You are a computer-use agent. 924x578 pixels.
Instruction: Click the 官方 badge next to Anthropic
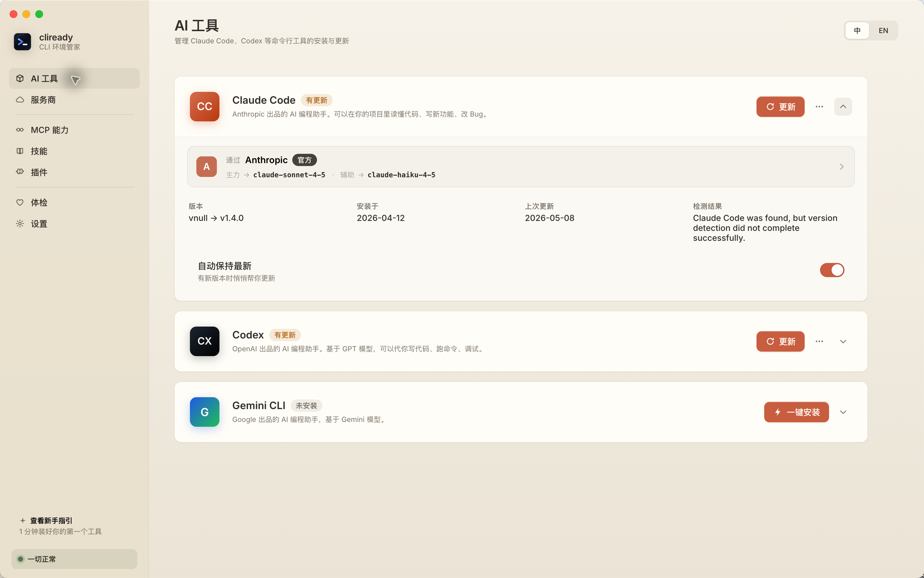point(304,160)
